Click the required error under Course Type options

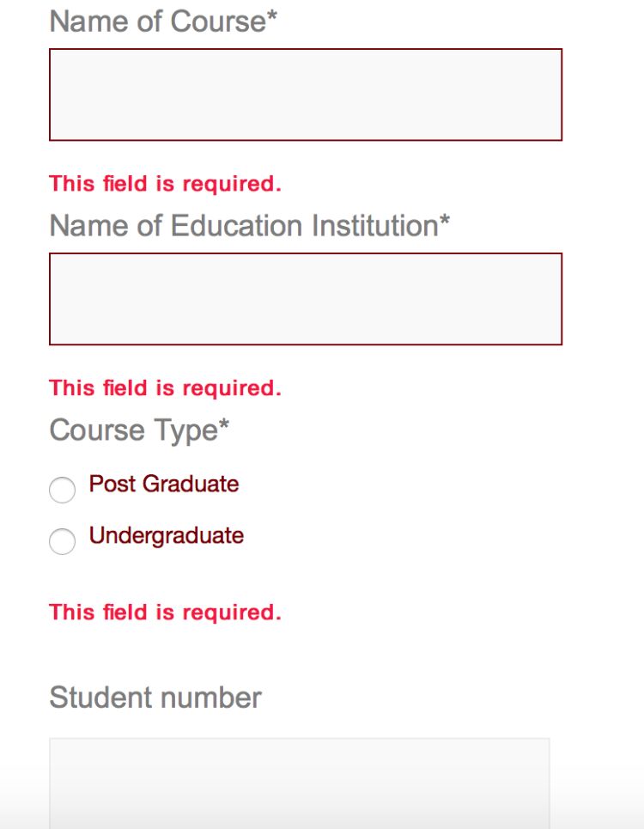pyautogui.click(x=165, y=612)
